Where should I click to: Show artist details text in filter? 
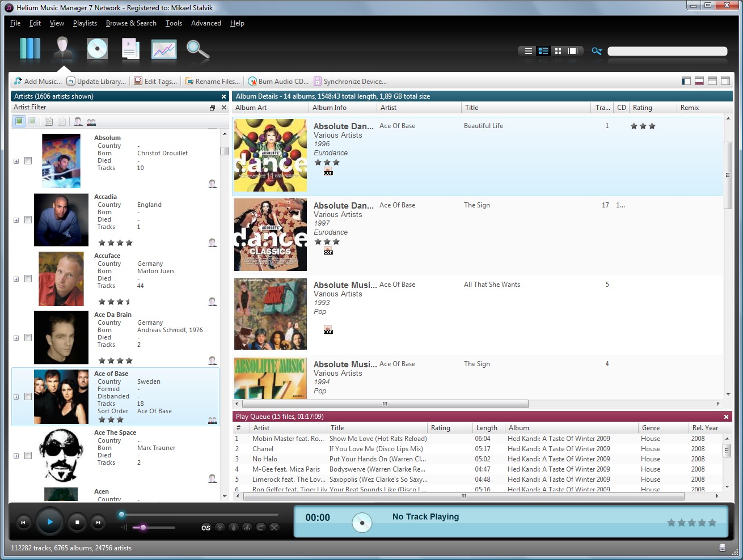pyautogui.click(x=49, y=121)
